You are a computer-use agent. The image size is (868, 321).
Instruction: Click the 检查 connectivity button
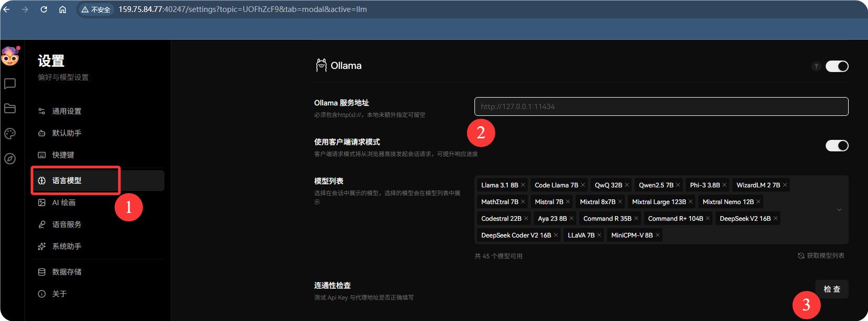[x=831, y=289]
